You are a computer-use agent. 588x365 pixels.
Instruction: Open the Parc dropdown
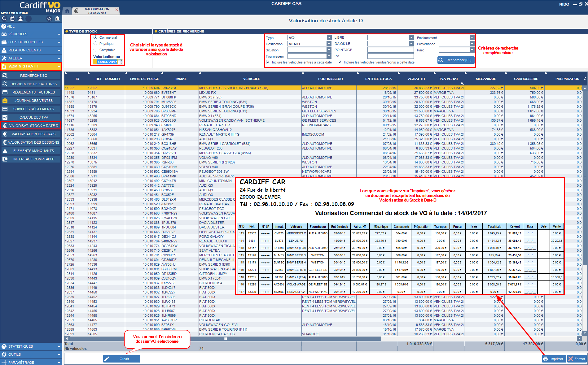[472, 50]
